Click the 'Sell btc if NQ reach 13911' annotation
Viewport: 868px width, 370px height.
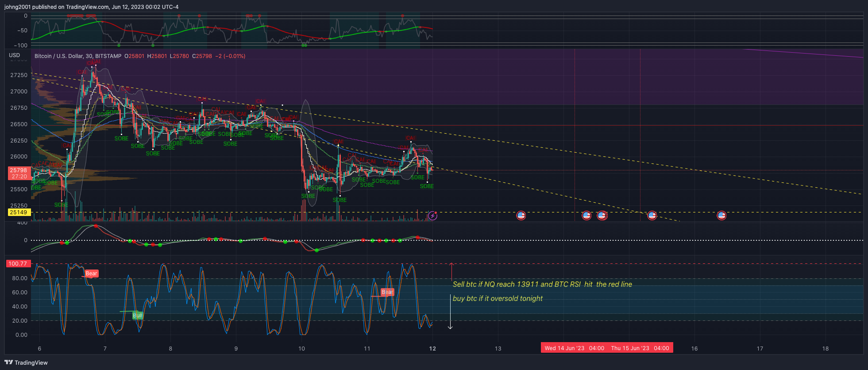click(x=542, y=285)
